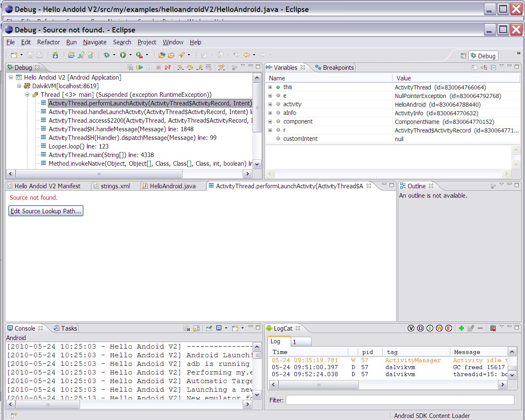
Task: Click Edit Source Lookup Path button
Action: (46, 211)
